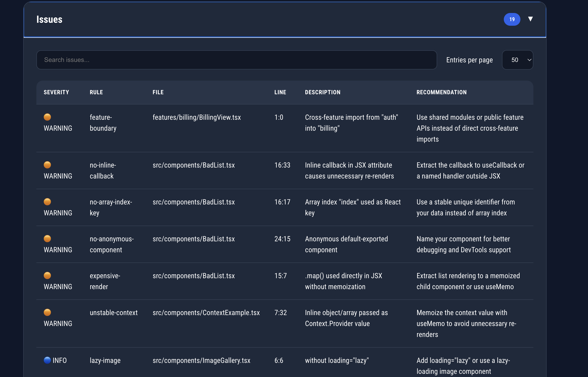Click the orange warning dot for no-inline-callback row
Screen dimensions: 588x377
[x=48, y=165]
